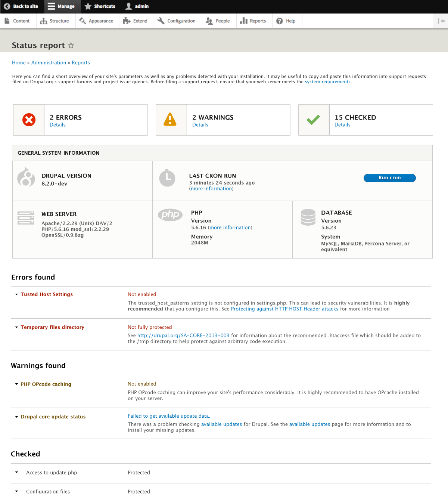
Task: Open the Appearance admin tab
Action: tap(96, 21)
